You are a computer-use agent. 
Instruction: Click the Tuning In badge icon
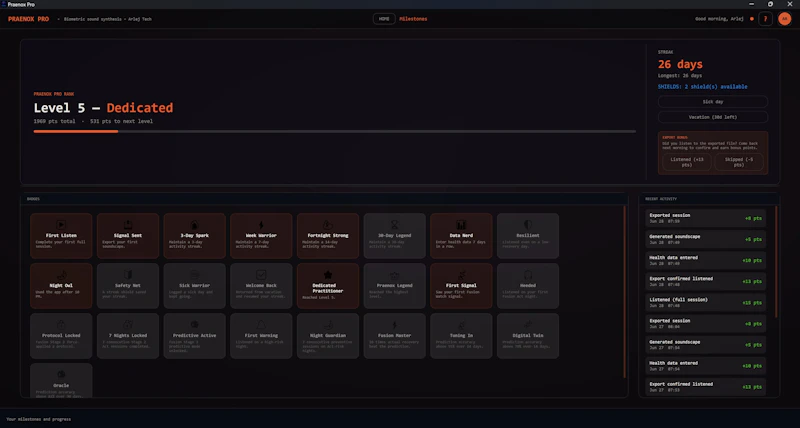coord(461,324)
